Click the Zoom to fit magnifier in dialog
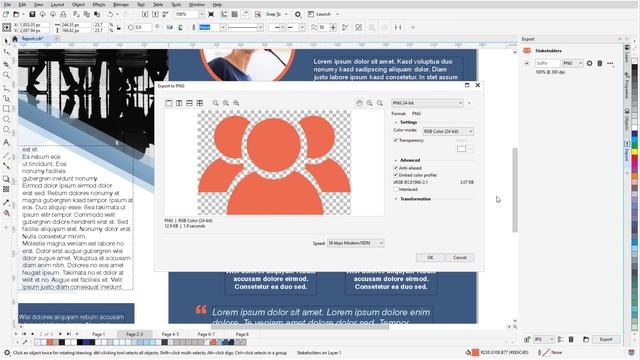Screen dimensions: 640x360 [216, 103]
